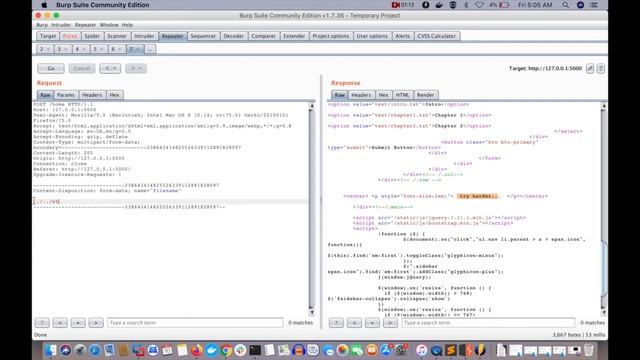This screenshot has width=640, height=360.
Task: Switch to the Scanner tab
Action: click(117, 36)
